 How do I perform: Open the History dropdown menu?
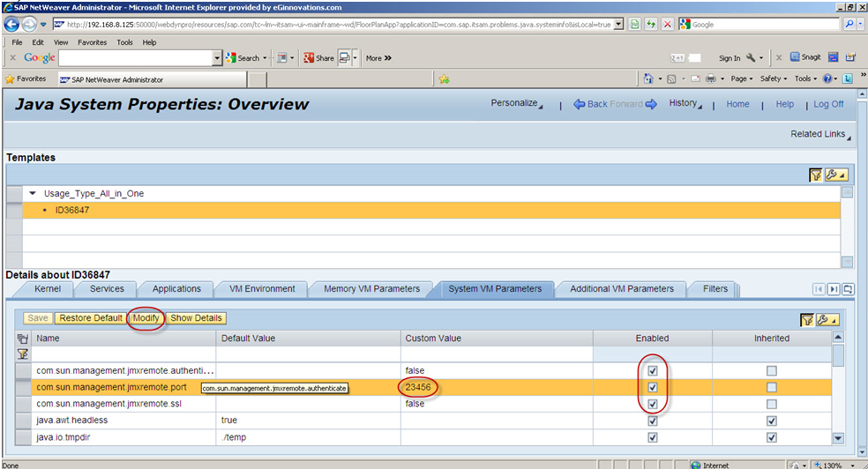[685, 103]
